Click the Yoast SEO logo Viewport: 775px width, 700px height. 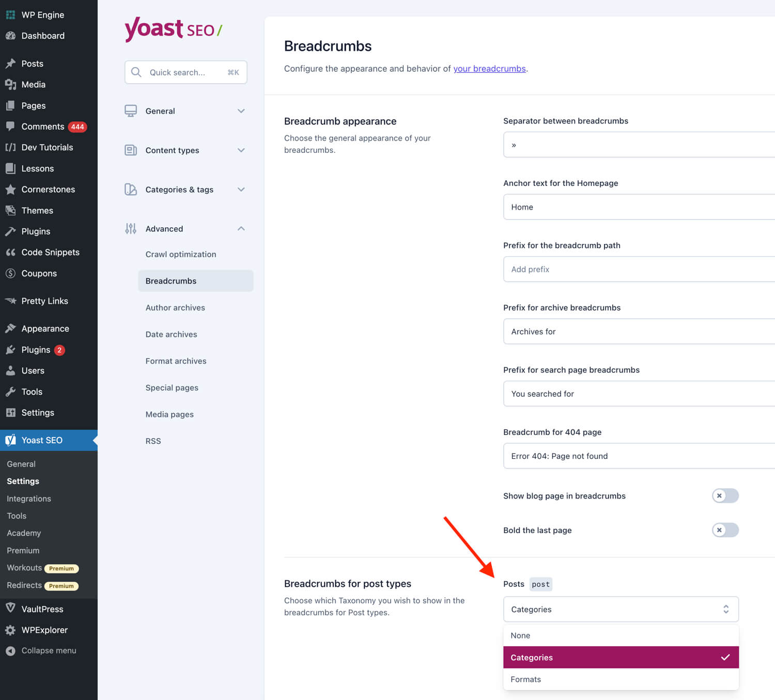click(x=173, y=29)
